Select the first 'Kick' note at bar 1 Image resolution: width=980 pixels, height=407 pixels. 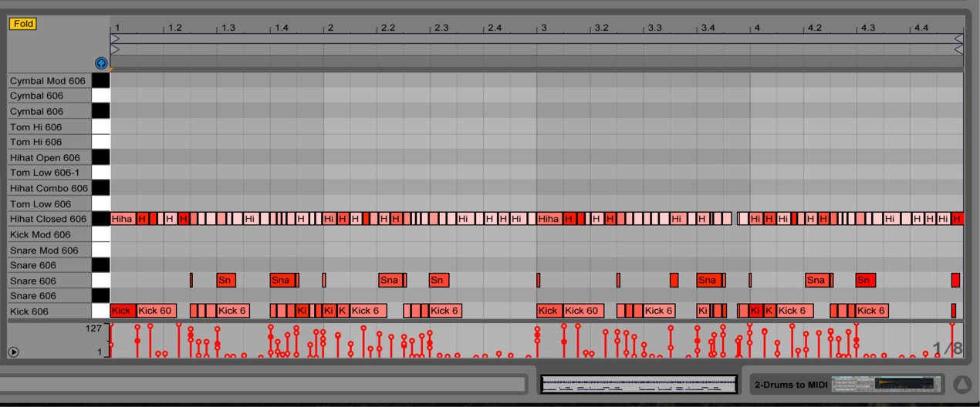point(123,311)
